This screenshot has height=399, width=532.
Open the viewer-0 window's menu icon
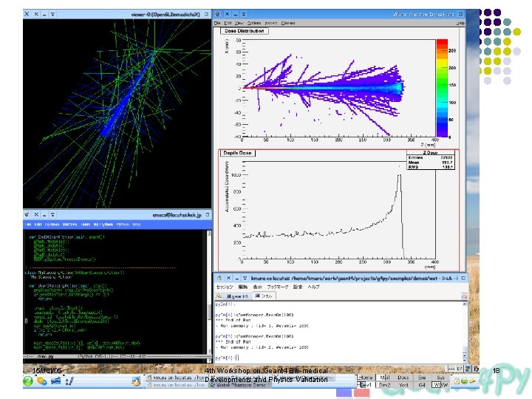[x=27, y=14]
